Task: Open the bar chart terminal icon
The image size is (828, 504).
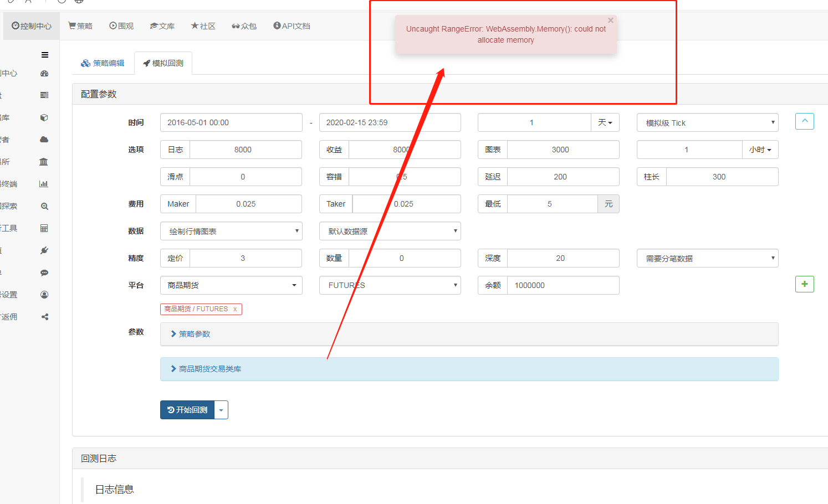Action: pos(44,184)
